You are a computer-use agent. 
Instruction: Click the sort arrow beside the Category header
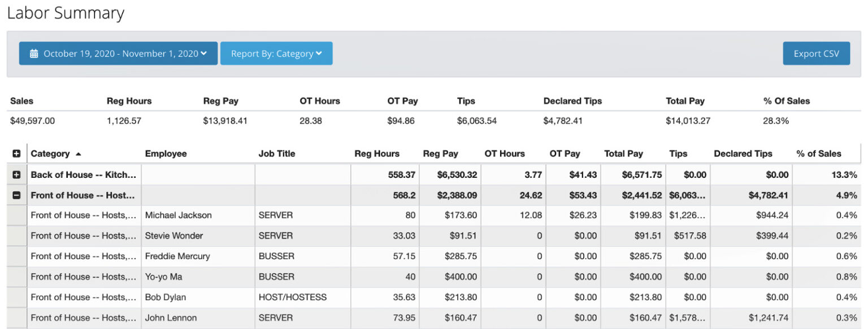[x=79, y=153]
